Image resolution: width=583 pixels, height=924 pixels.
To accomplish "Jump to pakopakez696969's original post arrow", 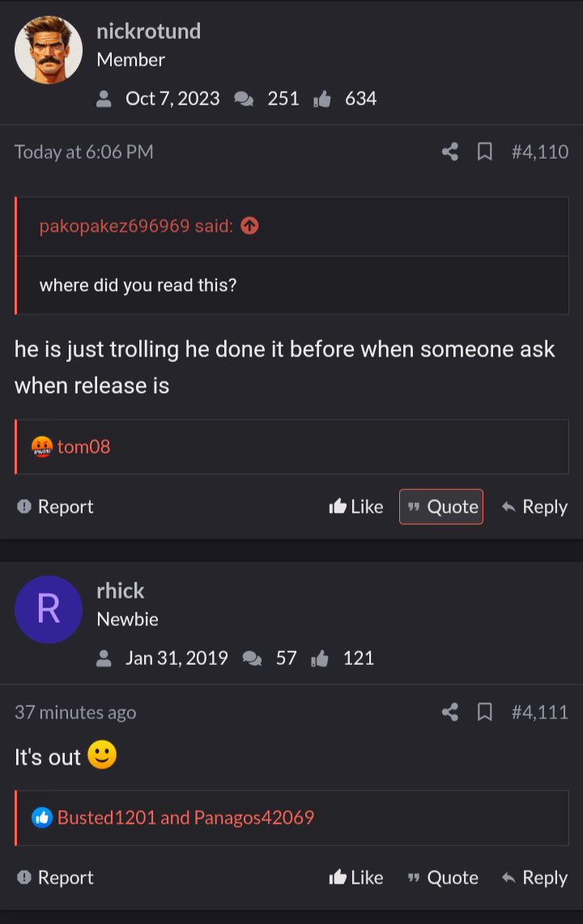I will pyautogui.click(x=250, y=226).
